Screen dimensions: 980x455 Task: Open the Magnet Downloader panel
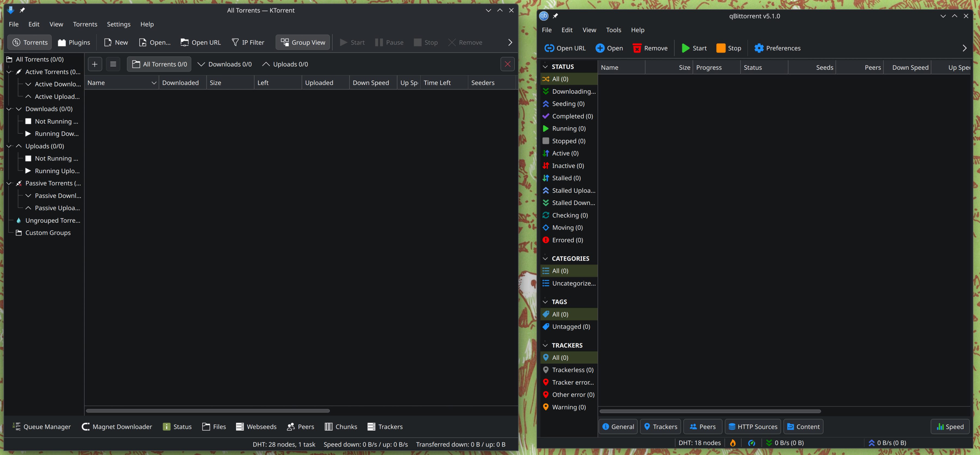(x=117, y=426)
